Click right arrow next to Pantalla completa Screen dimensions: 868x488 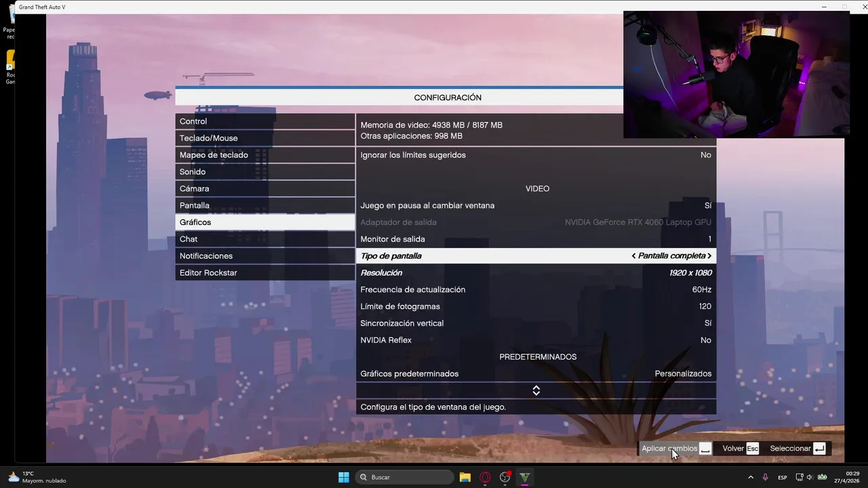[x=709, y=256]
